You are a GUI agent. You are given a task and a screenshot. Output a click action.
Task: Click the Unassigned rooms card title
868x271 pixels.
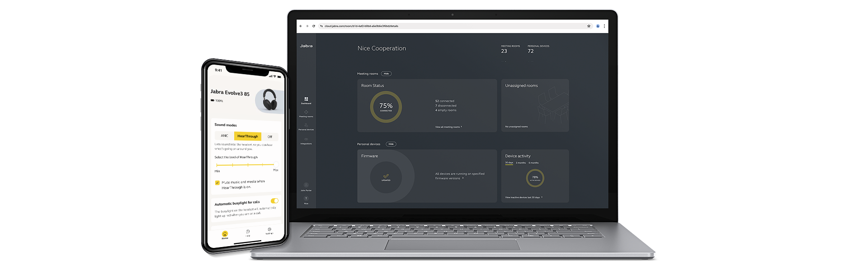click(521, 85)
